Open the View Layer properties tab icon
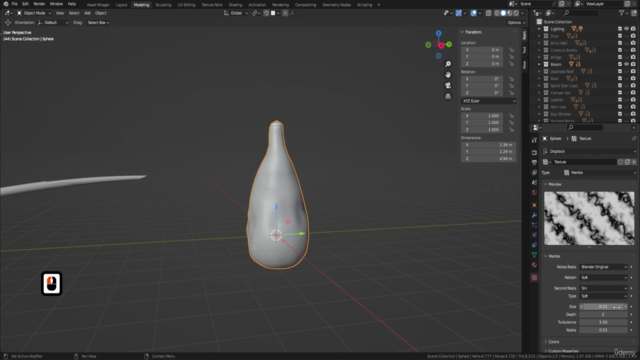The image size is (640, 360). point(534,173)
